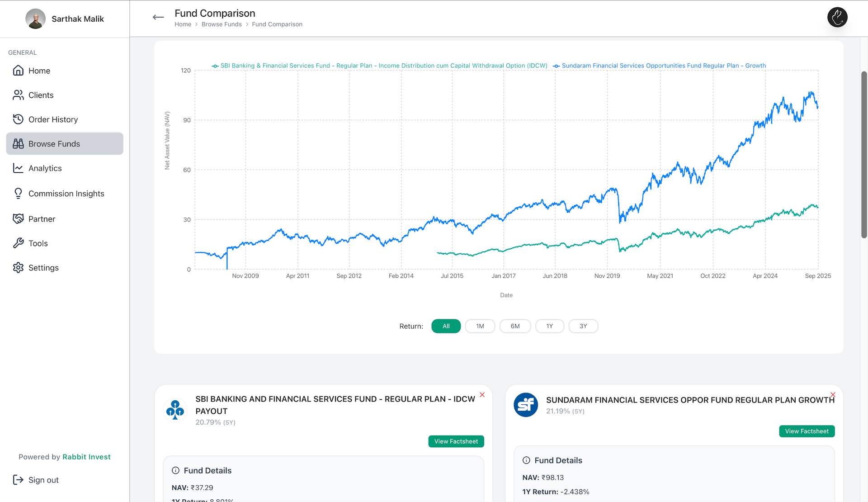Screen dimensions: 868x502
Task: Open the Tools section
Action: pos(18,243)
